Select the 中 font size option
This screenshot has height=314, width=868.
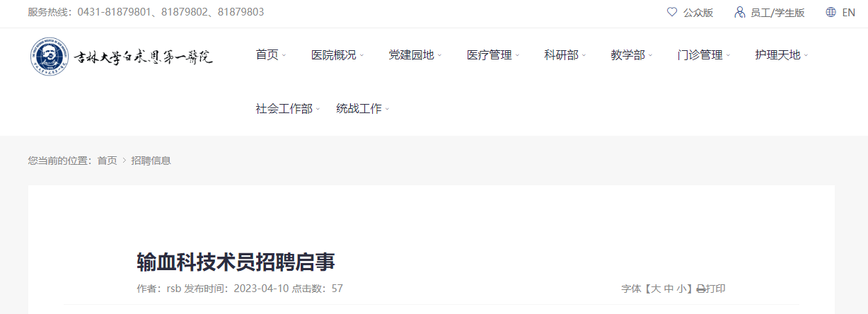click(x=669, y=289)
